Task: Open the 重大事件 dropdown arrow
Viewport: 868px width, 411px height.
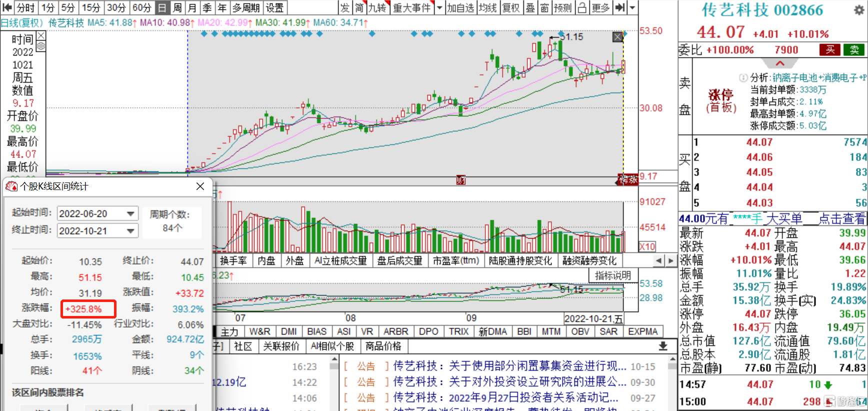Action: [439, 7]
